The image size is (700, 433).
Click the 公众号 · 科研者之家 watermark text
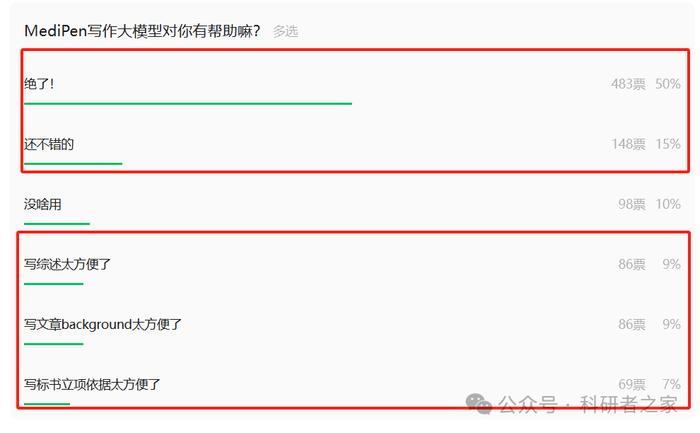[x=588, y=404]
